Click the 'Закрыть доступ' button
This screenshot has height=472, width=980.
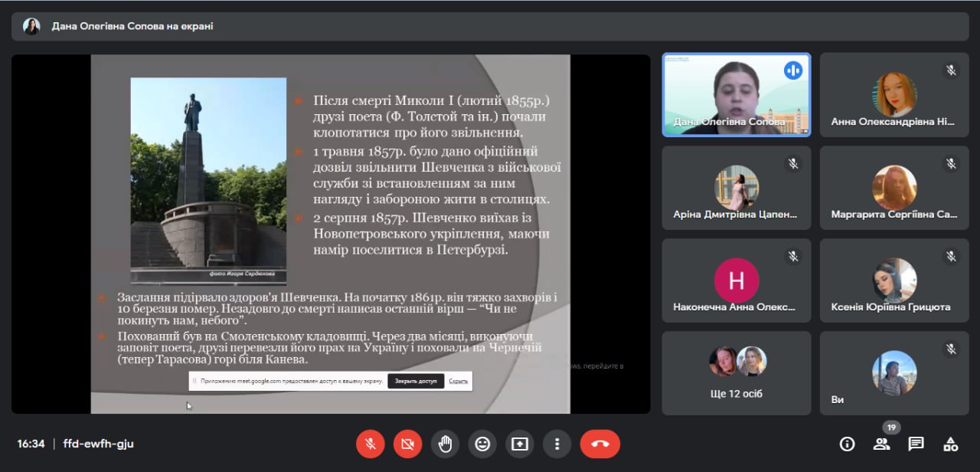[416, 381]
